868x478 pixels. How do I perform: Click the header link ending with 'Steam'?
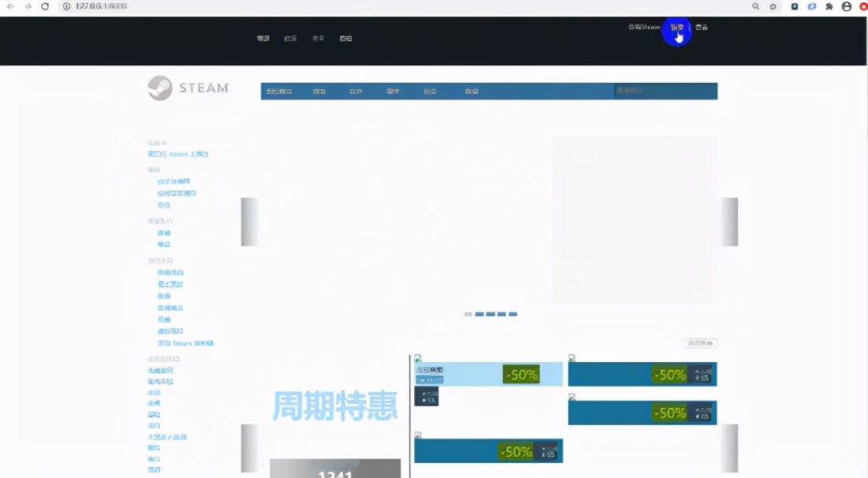645,27
